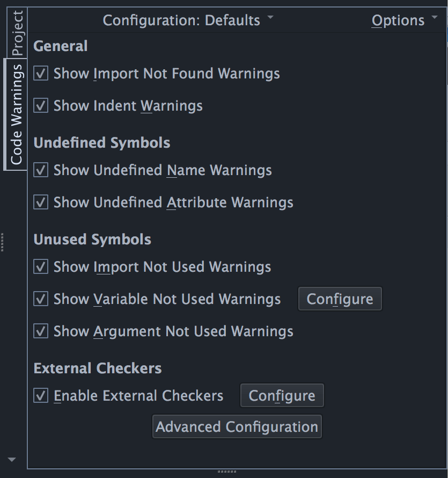Screen dimensions: 448x478
Task: Switch to the Project tab
Action: click(17, 33)
